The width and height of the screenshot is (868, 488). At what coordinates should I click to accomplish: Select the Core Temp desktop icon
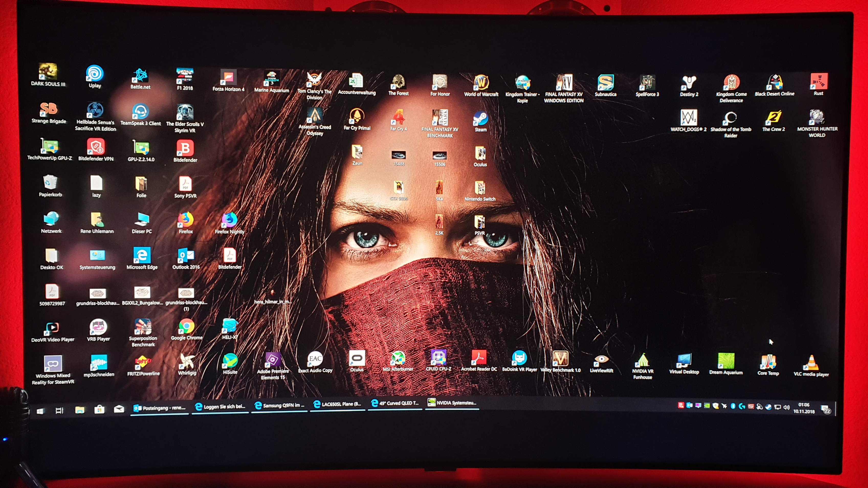tap(768, 365)
